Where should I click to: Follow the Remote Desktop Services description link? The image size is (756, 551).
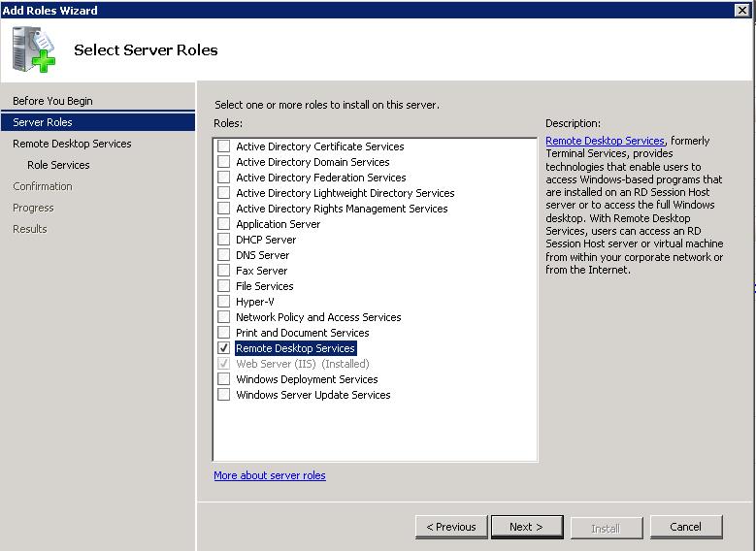click(x=605, y=141)
